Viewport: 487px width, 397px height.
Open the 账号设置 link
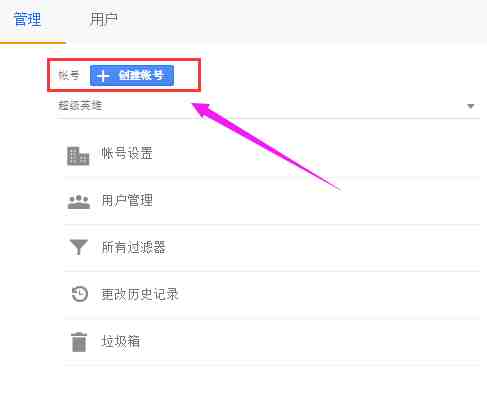127,153
